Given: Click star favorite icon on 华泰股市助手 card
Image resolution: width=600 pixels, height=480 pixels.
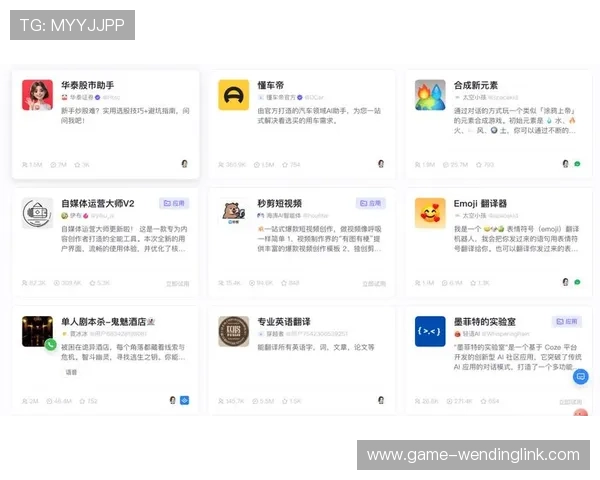Looking at the screenshot, I should click(x=77, y=165).
